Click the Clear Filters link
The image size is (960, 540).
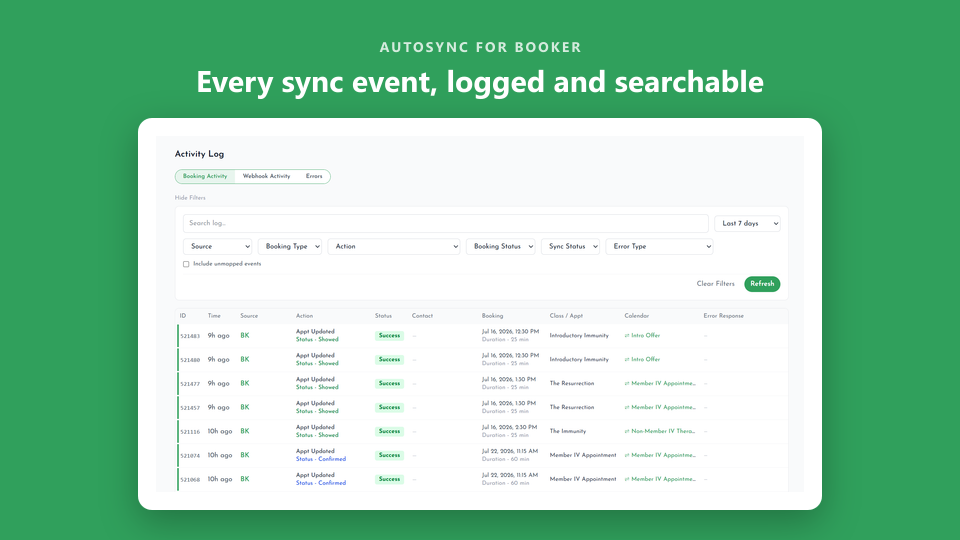715,283
